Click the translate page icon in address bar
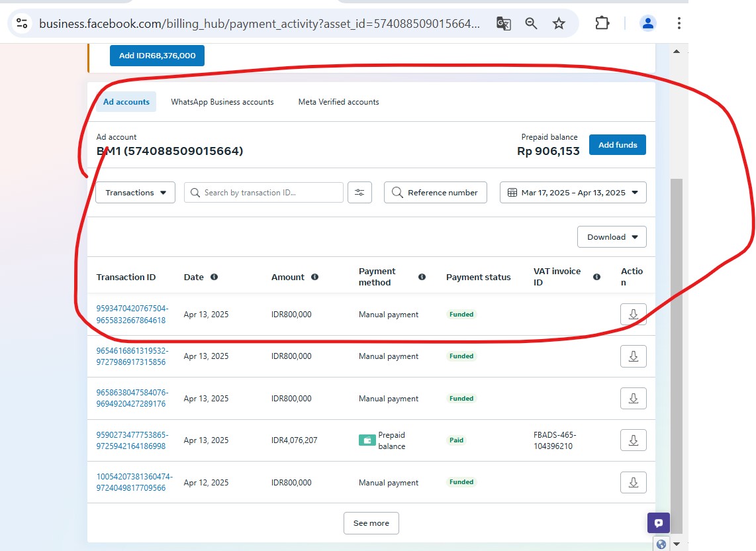The image size is (756, 551). 504,23
